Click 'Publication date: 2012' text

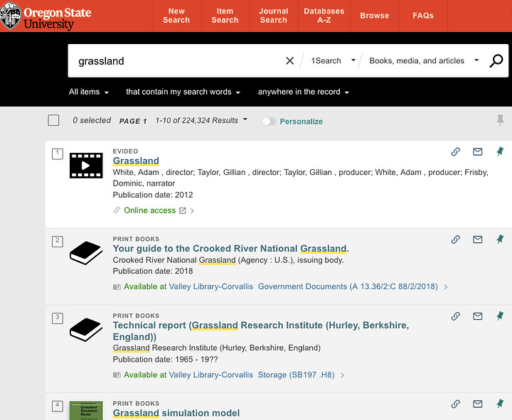pyautogui.click(x=153, y=195)
